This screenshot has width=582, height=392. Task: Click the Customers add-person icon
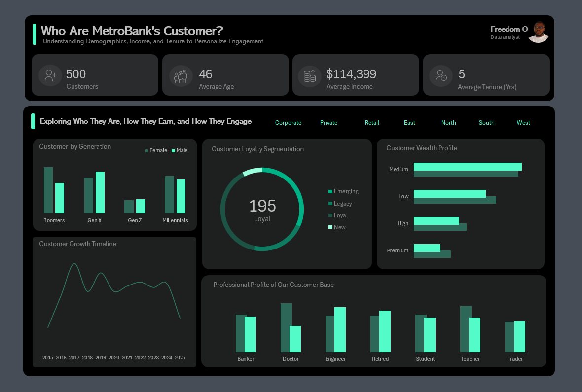[x=50, y=76]
